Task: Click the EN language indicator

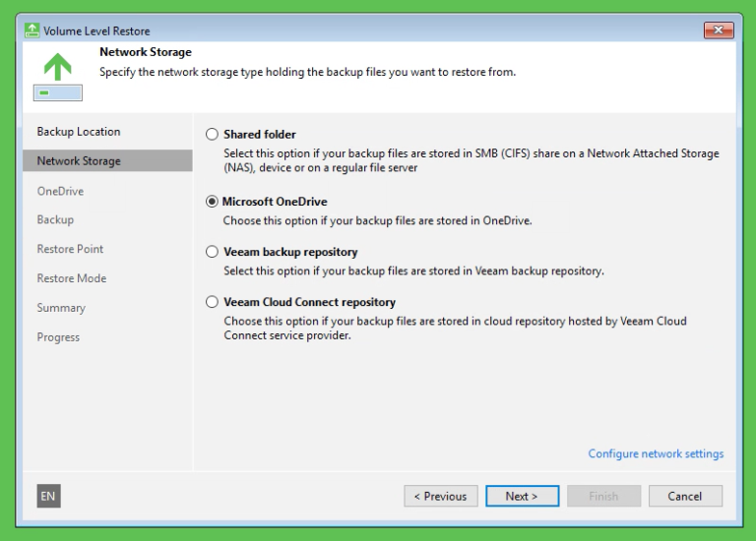Action: coord(48,496)
